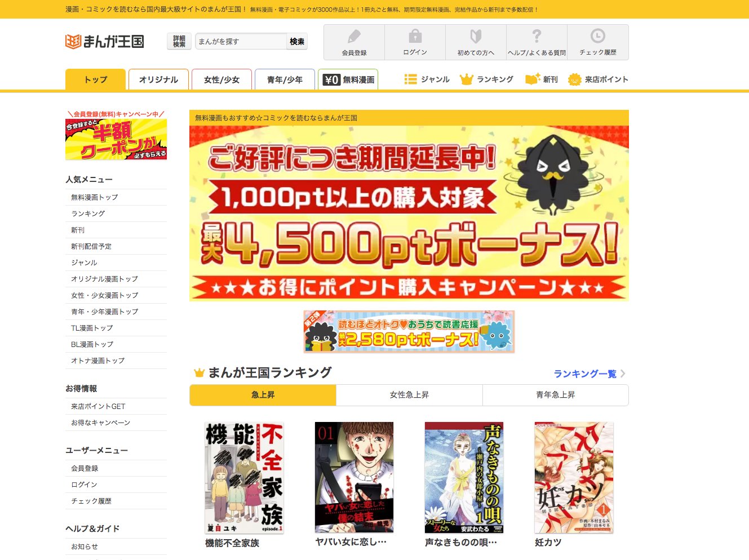Open ログイン lock icon button
Screen dimensions: 749x560
point(415,42)
